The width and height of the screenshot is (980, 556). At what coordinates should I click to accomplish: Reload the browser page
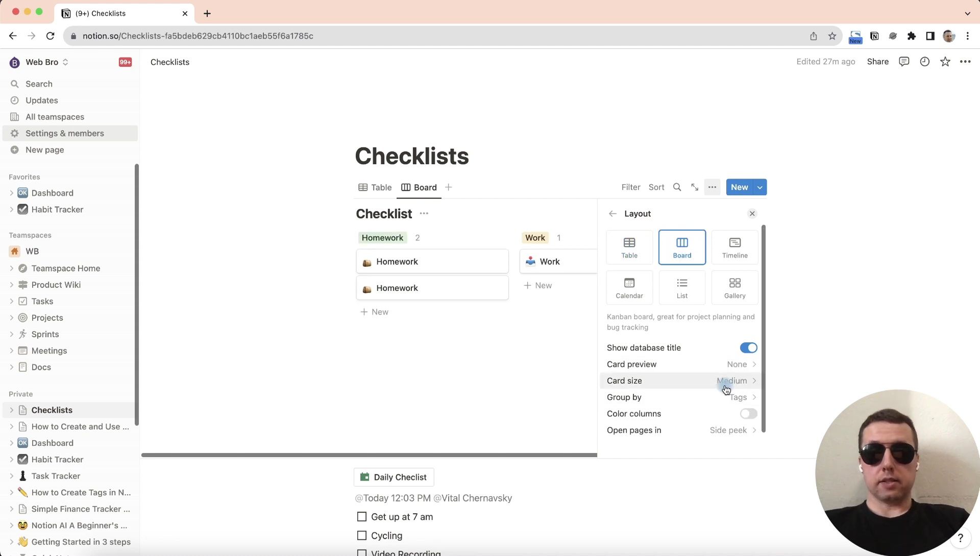tap(50, 36)
